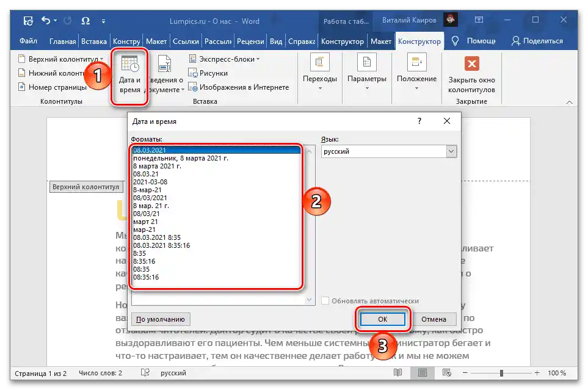Open ribbon display options icon
The height and width of the screenshot is (390, 588).
pos(479,20)
